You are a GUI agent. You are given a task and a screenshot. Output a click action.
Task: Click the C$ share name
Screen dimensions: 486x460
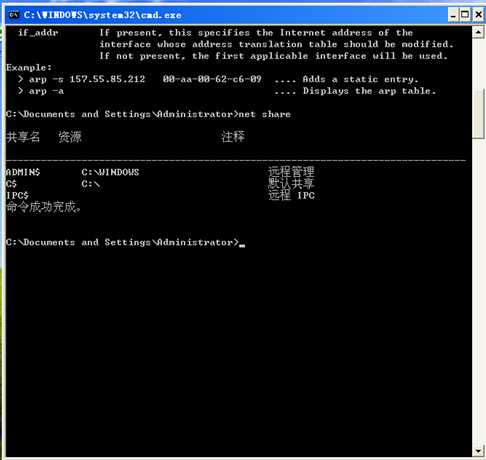pos(11,184)
